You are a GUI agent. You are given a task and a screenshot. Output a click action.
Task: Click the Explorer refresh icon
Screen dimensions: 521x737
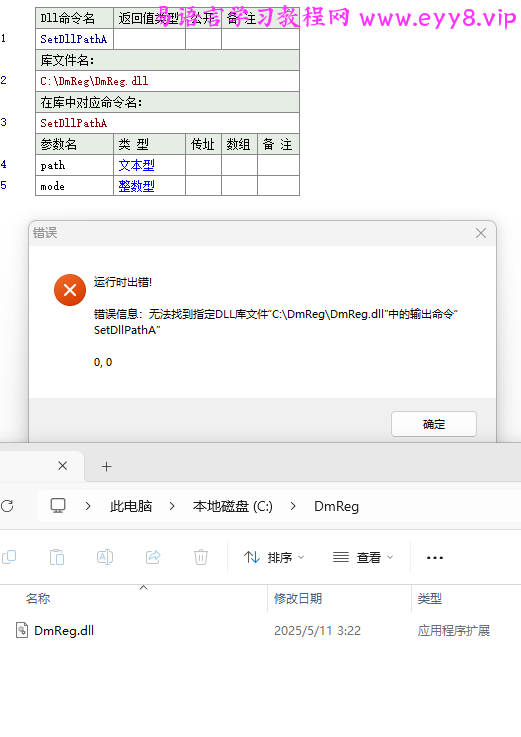tap(7, 506)
